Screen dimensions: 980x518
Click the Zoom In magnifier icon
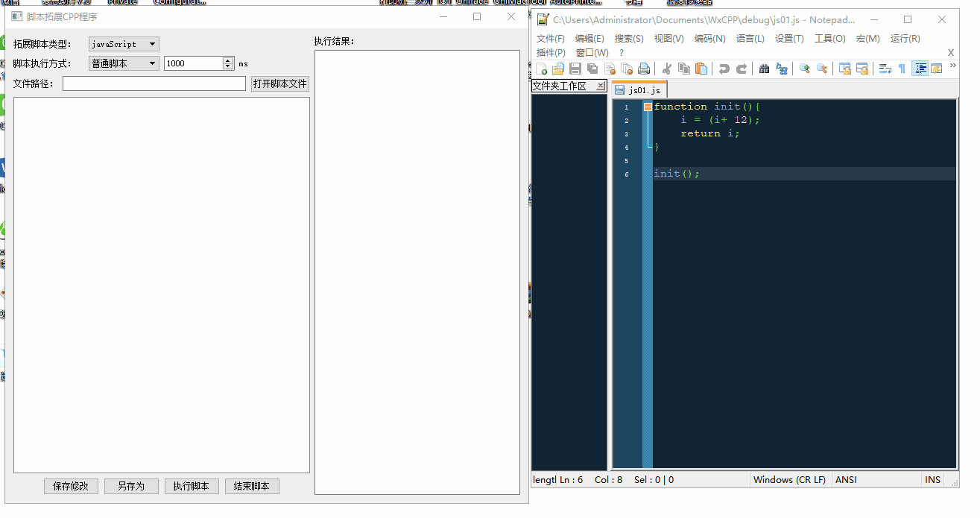point(803,69)
